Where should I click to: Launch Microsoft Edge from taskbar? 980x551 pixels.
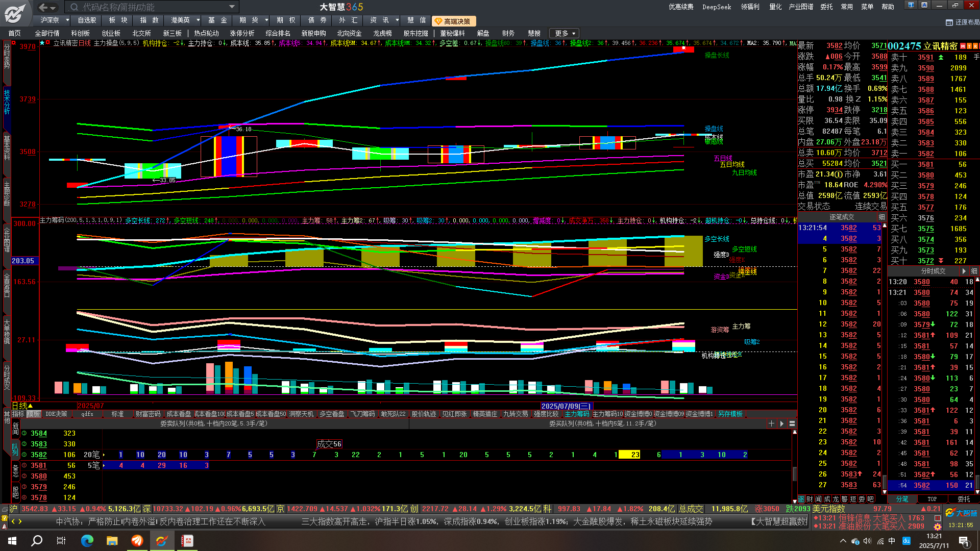click(87, 541)
